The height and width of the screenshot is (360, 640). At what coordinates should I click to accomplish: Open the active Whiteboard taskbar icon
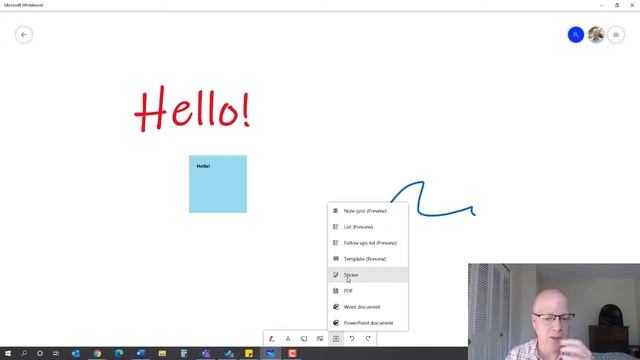271,353
